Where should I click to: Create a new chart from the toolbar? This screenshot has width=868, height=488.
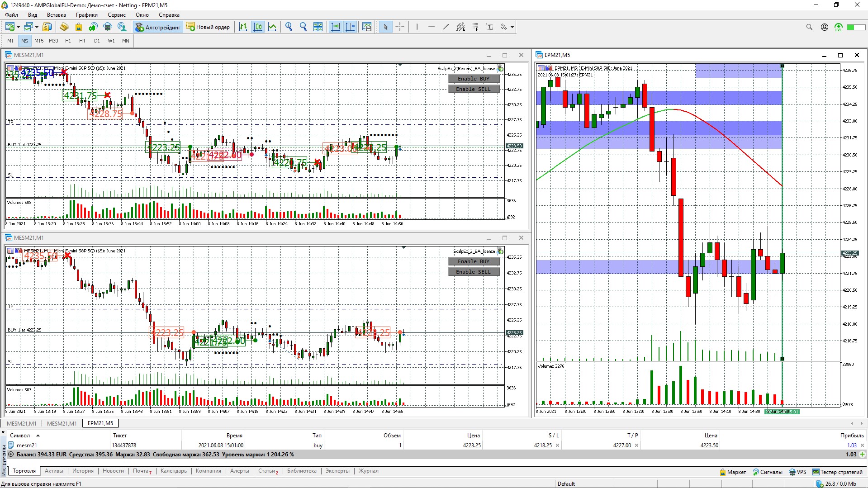click(10, 27)
